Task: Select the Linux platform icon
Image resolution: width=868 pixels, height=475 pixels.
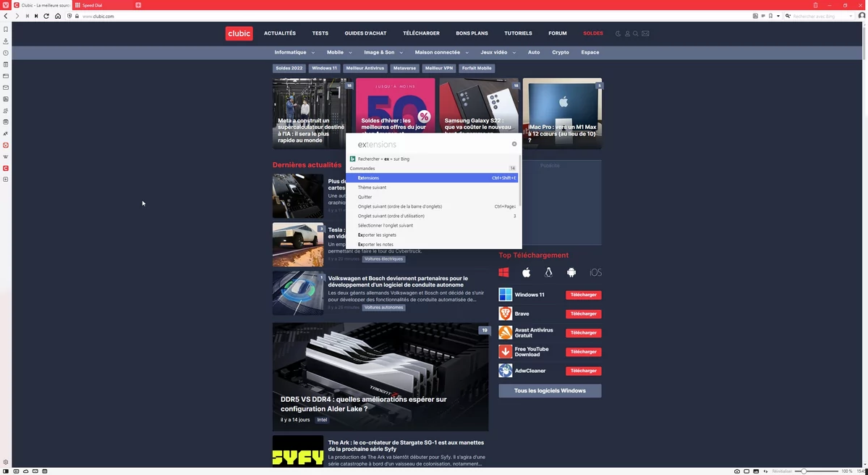Action: pos(549,273)
